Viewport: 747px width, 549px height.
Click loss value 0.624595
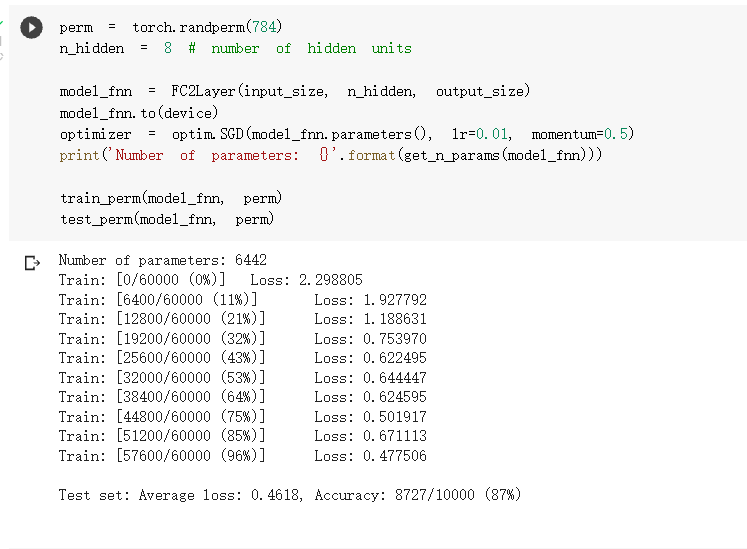point(395,397)
